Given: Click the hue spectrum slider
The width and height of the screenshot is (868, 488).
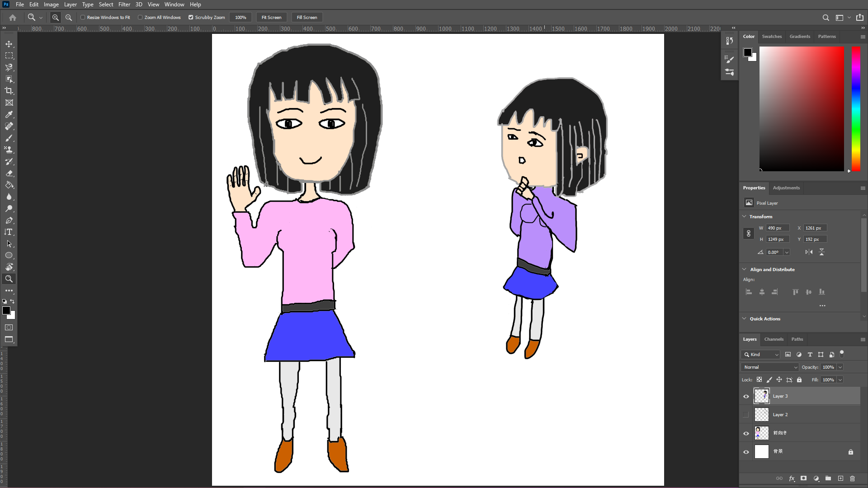Looking at the screenshot, I should (x=856, y=108).
